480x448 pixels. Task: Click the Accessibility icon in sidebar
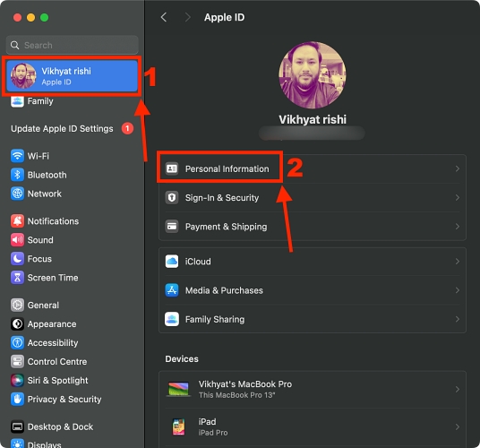[17, 342]
